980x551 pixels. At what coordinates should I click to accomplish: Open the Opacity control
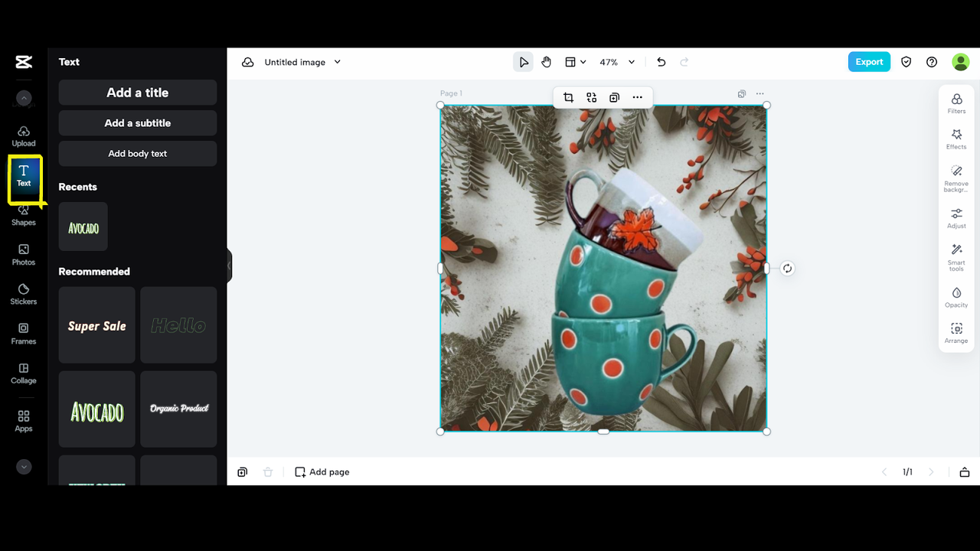point(956,298)
